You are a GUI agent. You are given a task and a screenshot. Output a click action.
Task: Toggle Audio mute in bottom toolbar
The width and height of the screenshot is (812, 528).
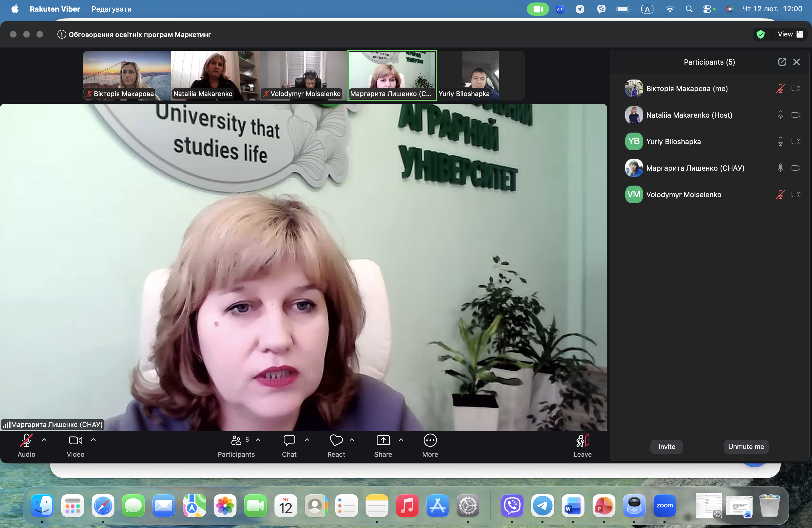click(x=26, y=440)
